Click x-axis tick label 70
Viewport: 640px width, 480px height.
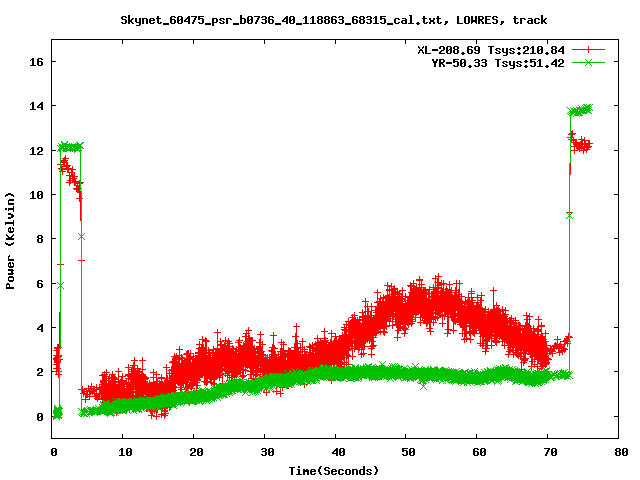550,452
